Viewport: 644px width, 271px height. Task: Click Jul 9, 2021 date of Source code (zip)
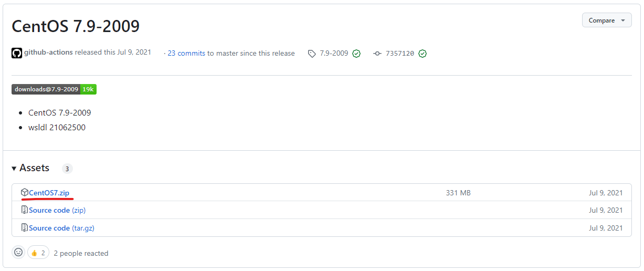point(606,210)
